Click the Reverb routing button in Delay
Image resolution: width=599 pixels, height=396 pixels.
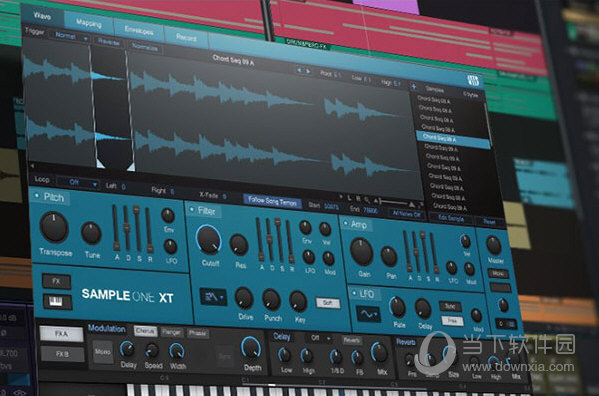[351, 341]
